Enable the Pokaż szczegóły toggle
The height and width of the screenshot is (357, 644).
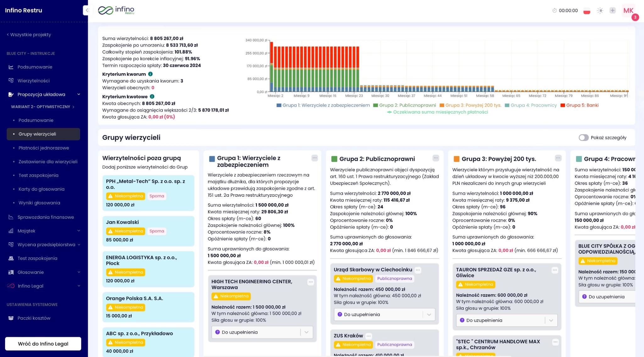coord(583,138)
